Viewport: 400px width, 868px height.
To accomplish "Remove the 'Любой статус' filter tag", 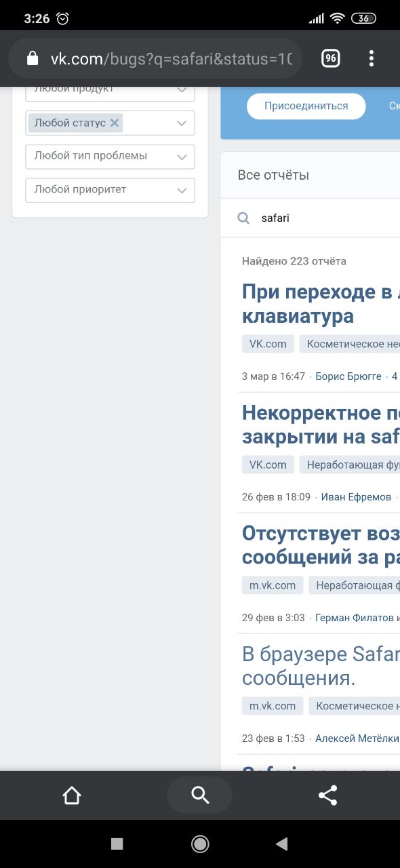I will [115, 123].
